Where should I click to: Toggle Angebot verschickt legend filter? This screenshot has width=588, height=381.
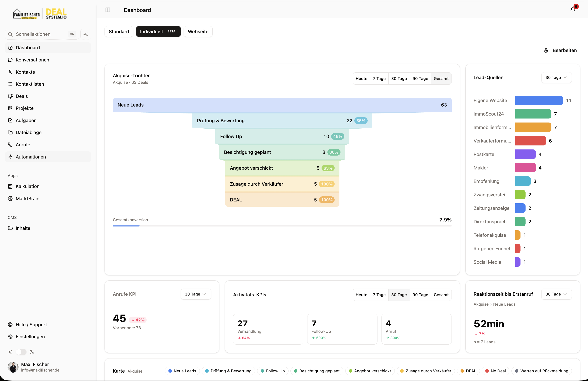coord(370,371)
